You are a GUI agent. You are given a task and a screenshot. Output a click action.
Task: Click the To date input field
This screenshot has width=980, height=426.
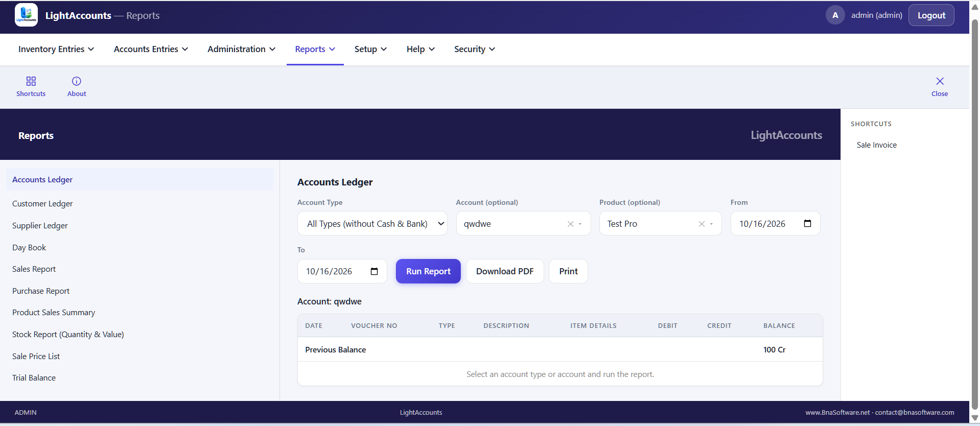pos(342,271)
